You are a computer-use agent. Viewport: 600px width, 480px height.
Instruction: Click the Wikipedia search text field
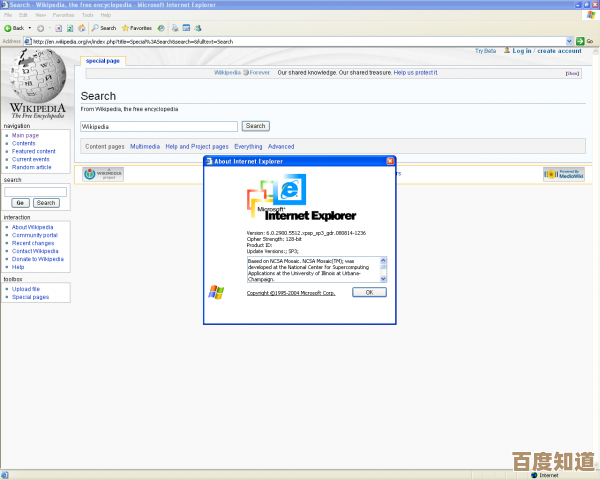[x=158, y=126]
